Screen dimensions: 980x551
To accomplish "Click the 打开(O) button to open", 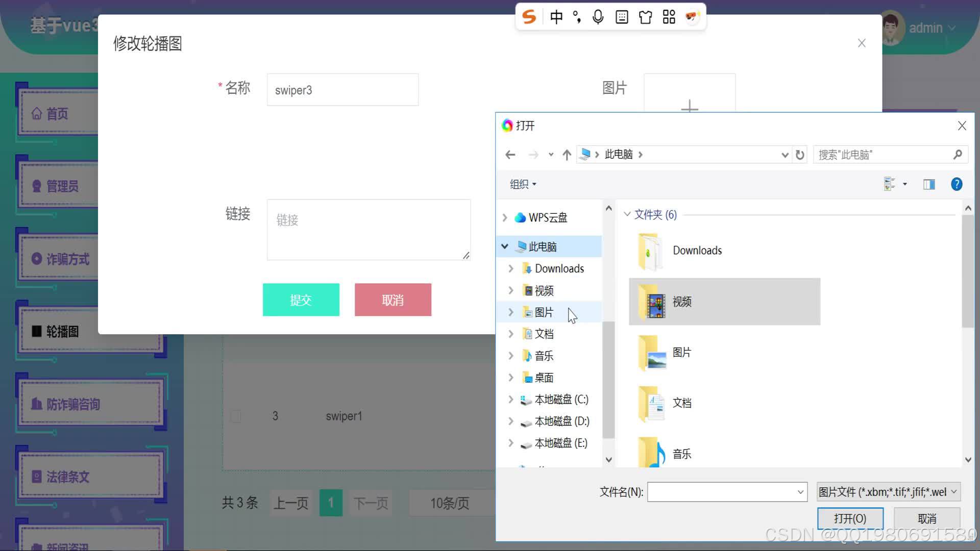I will pos(850,518).
